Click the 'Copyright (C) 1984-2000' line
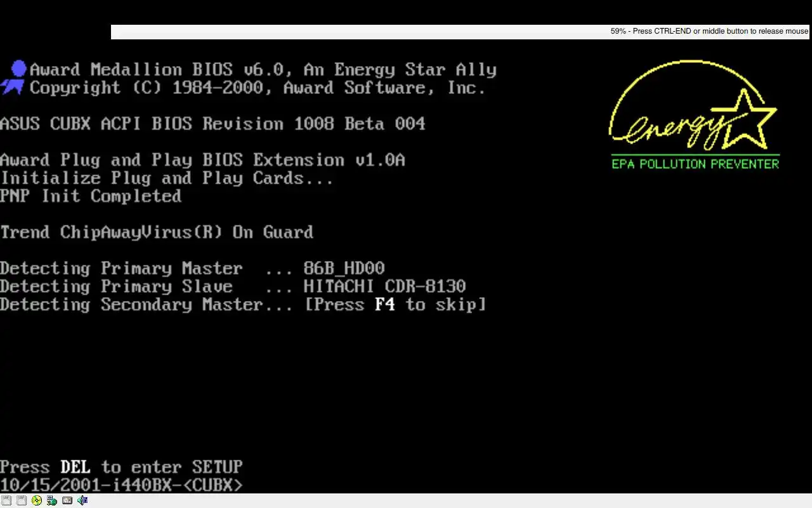 tap(258, 88)
